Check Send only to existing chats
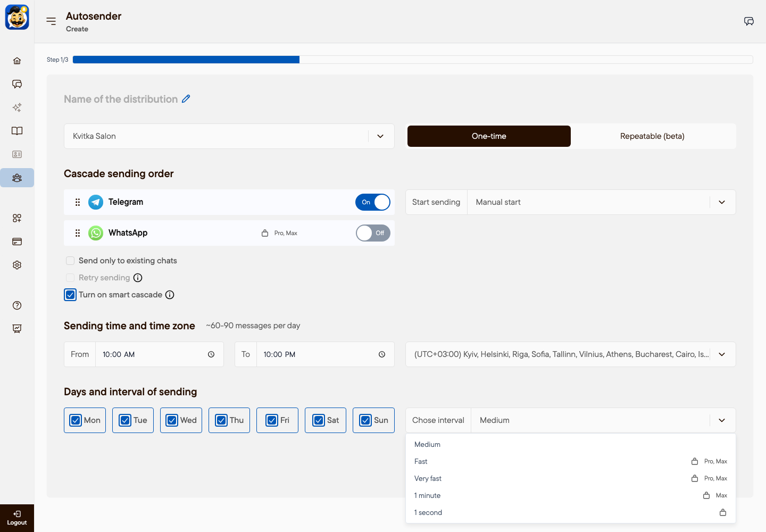This screenshot has width=766, height=532. pyautogui.click(x=70, y=261)
